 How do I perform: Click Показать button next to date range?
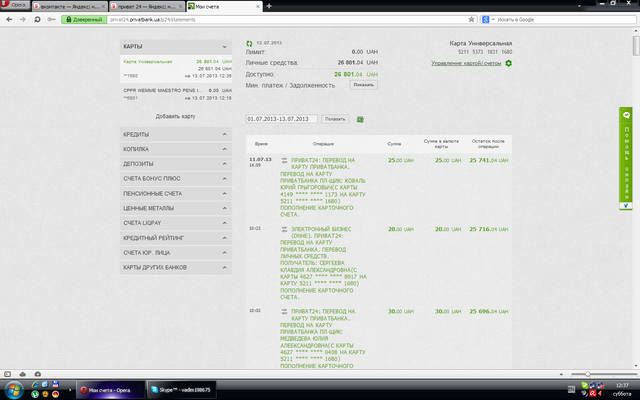pyautogui.click(x=335, y=119)
